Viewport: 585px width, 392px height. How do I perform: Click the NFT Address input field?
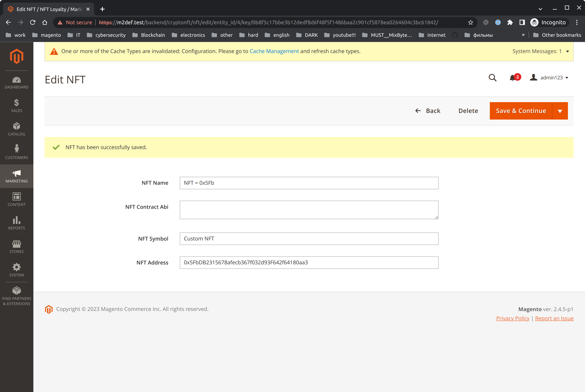tap(309, 262)
